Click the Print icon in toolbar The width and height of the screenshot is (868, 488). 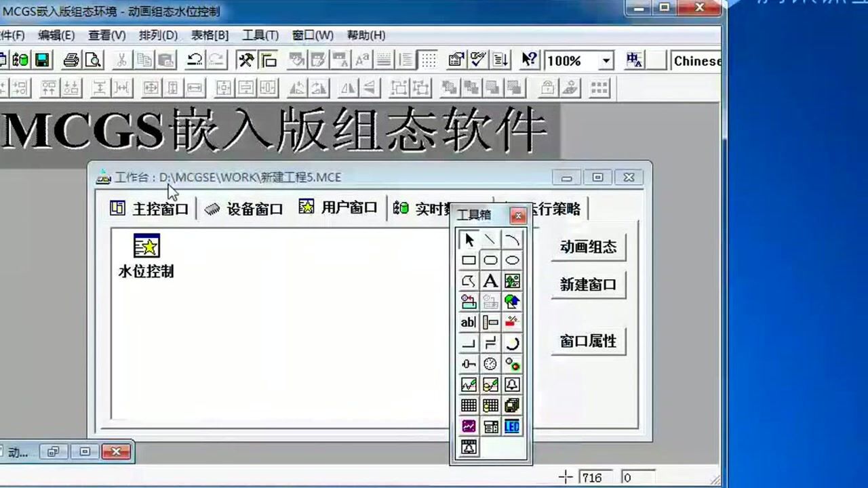click(71, 60)
